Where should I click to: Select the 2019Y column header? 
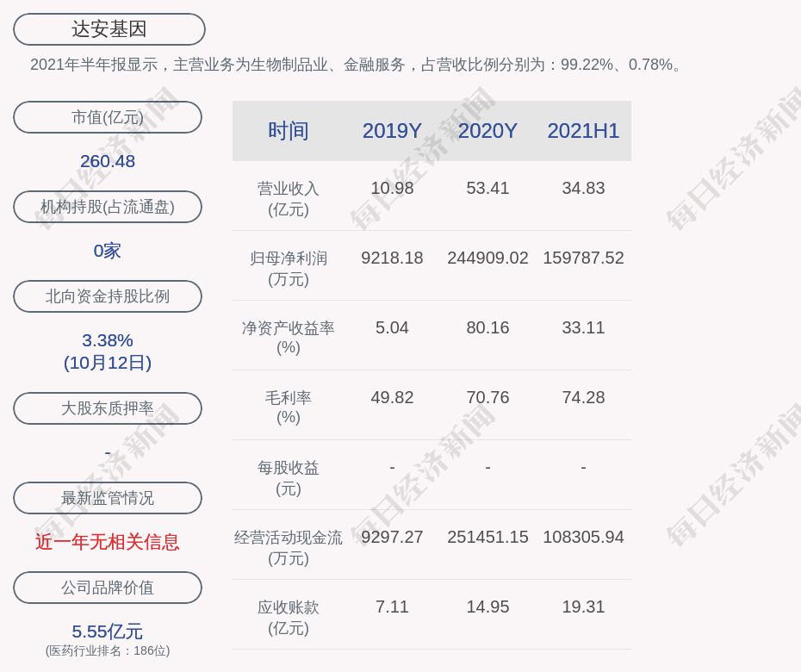[392, 131]
